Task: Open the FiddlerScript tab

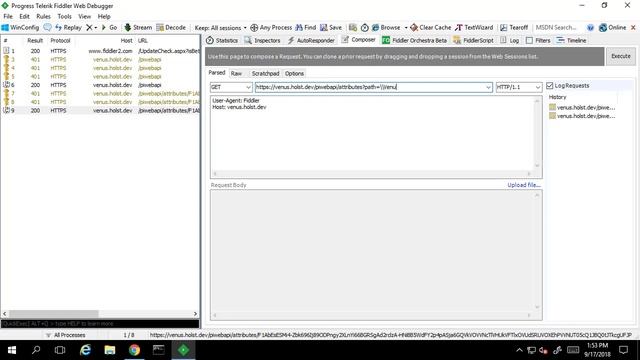Action: point(473,40)
